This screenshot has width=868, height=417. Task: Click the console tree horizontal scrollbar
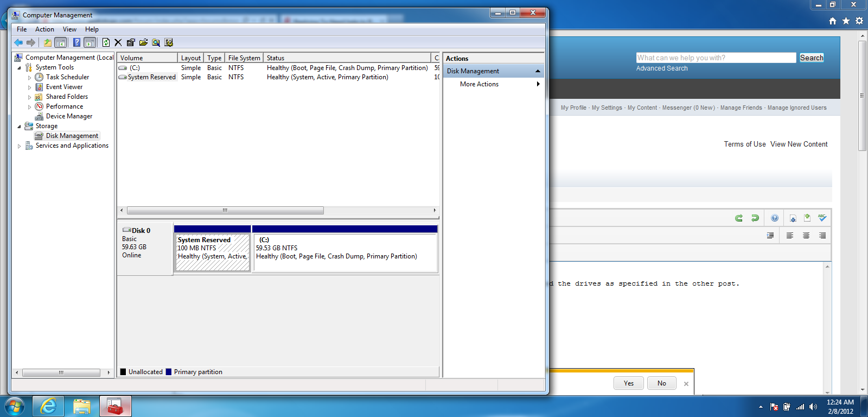click(62, 372)
